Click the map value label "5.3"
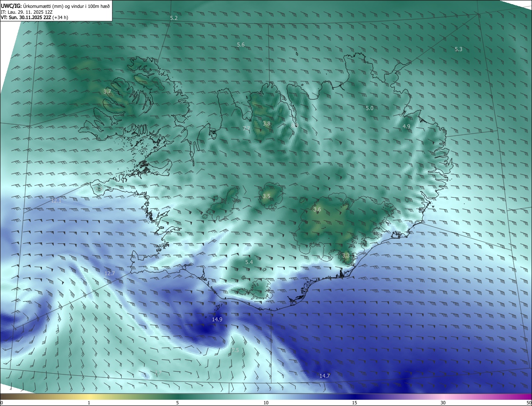 [x=458, y=49]
